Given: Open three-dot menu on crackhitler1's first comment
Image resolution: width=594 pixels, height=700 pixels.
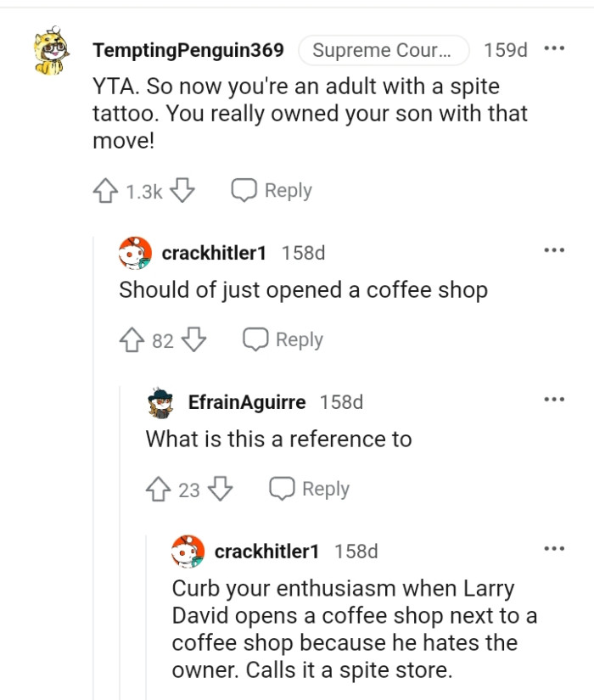Looking at the screenshot, I should pyautogui.click(x=555, y=249).
